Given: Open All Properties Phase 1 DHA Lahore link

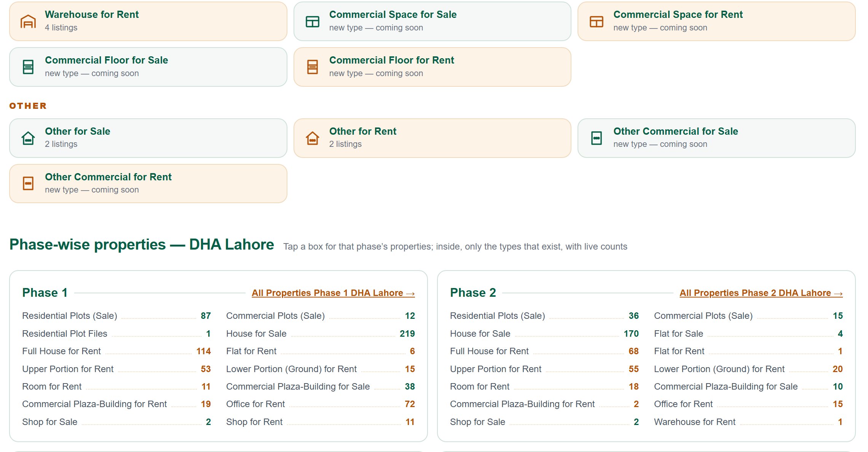Looking at the screenshot, I should (x=333, y=293).
